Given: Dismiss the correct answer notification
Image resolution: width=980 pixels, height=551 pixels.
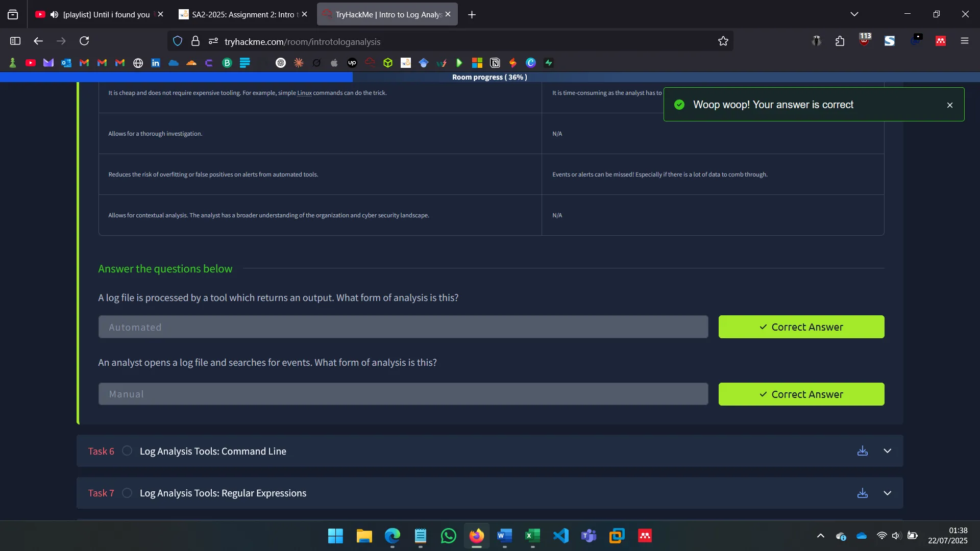Looking at the screenshot, I should 950,105.
